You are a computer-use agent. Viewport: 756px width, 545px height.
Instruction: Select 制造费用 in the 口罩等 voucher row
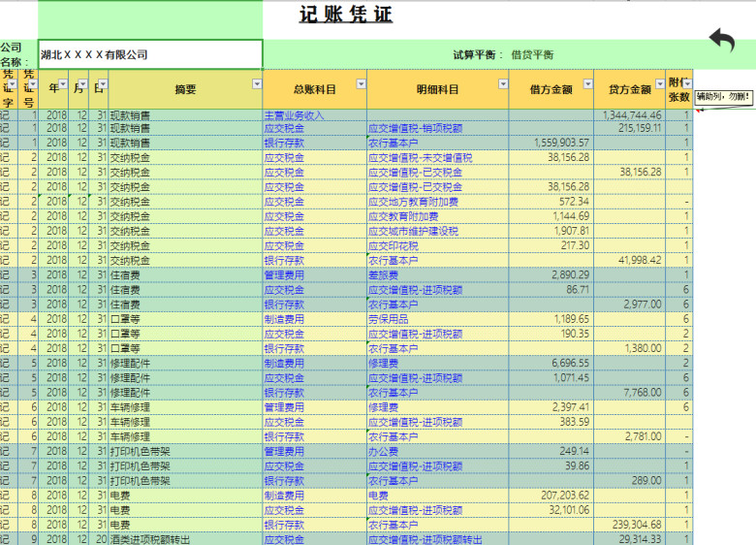(315, 319)
